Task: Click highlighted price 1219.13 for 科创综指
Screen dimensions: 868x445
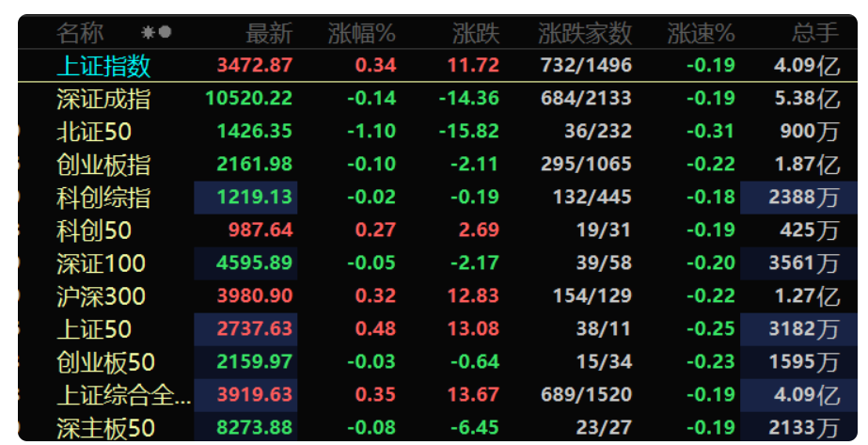Action: tap(255, 197)
